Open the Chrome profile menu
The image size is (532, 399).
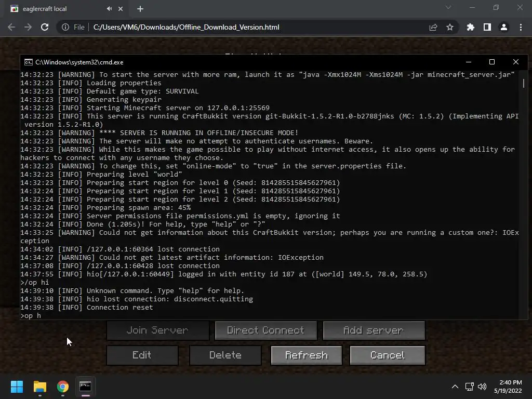point(504,27)
